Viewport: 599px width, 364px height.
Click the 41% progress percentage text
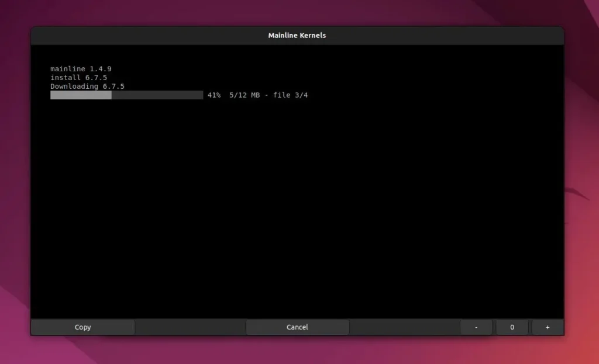pos(214,95)
